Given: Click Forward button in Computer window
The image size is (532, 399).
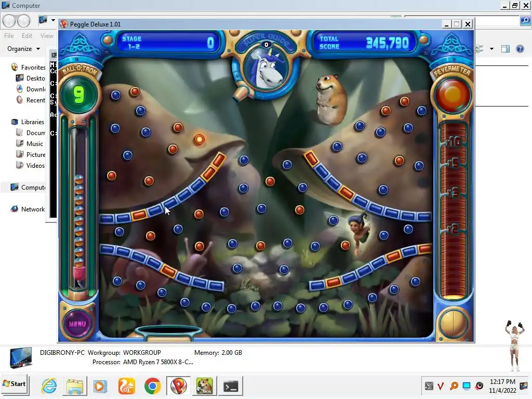Looking at the screenshot, I should pyautogui.click(x=23, y=21).
